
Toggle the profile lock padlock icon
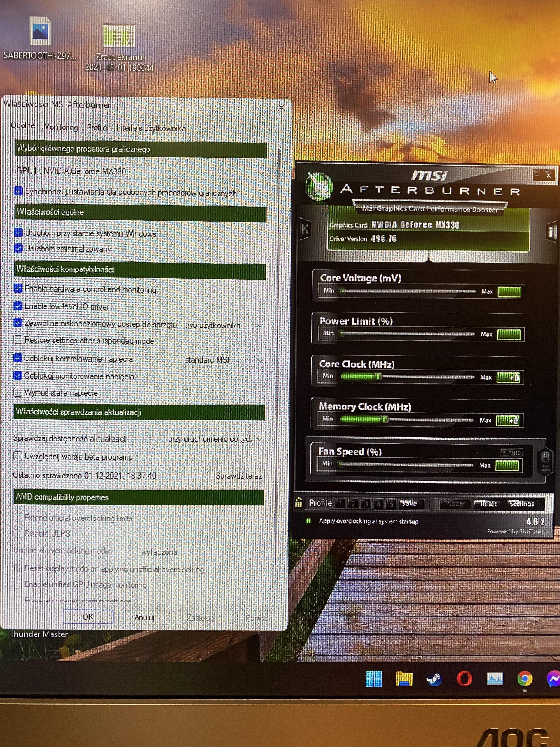click(299, 503)
